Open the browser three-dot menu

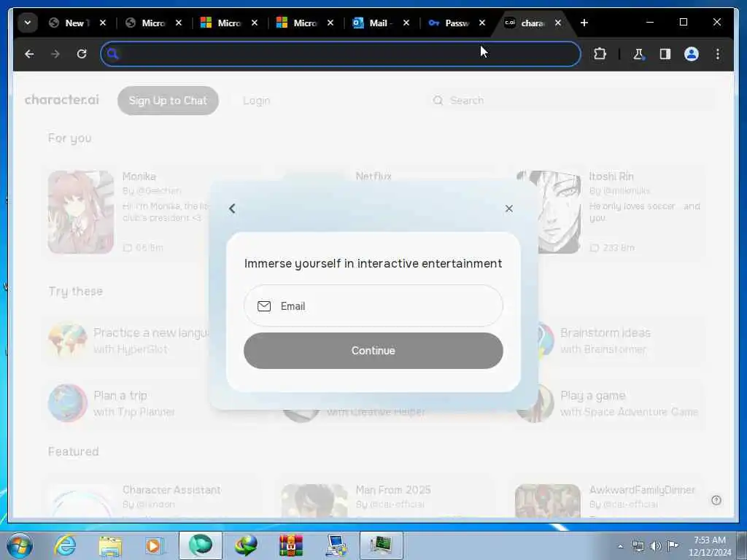pyautogui.click(x=718, y=54)
